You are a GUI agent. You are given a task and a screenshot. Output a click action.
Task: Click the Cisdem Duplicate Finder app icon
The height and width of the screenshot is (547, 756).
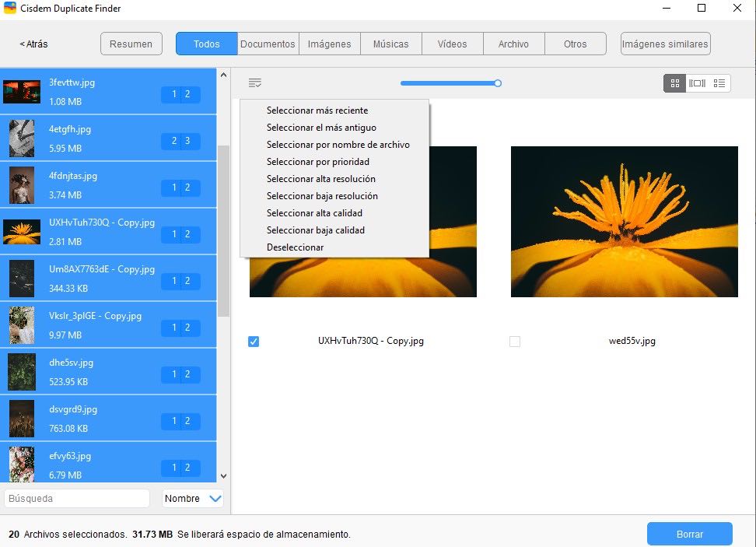pos(11,9)
